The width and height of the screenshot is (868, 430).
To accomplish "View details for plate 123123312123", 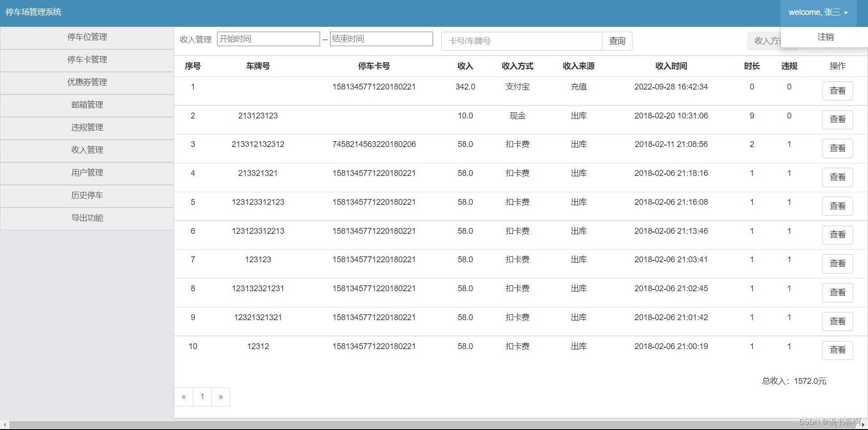I will (x=837, y=206).
